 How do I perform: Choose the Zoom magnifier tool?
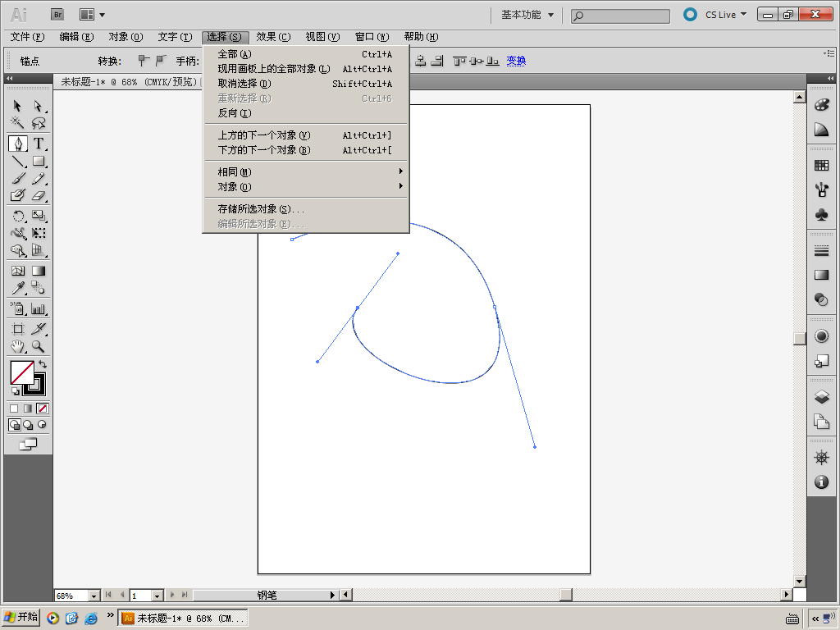tap(38, 347)
